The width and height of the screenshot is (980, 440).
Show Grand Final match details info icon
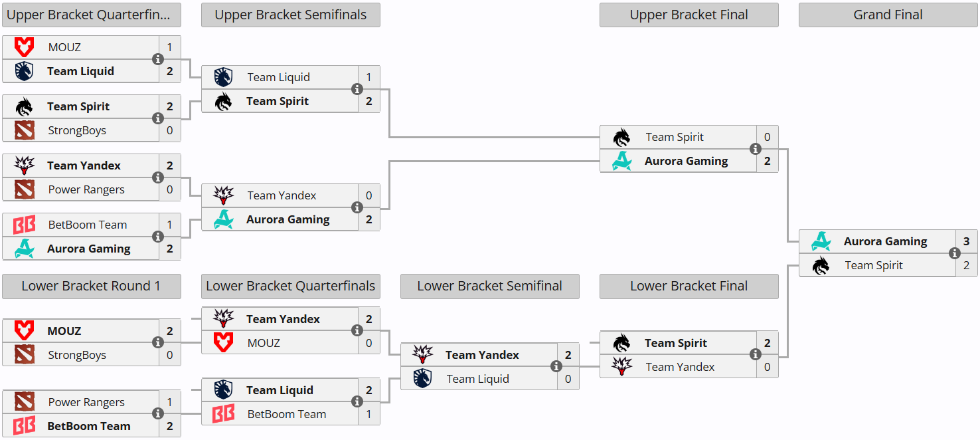(x=955, y=253)
